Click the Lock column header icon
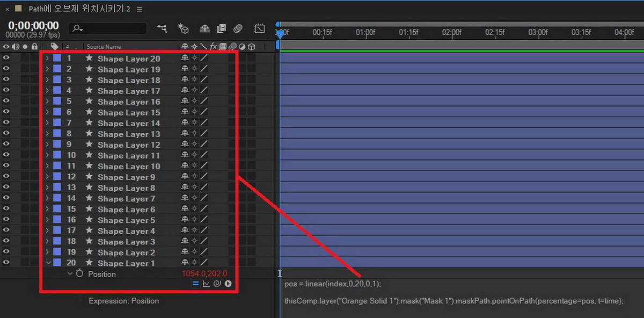 pyautogui.click(x=34, y=47)
